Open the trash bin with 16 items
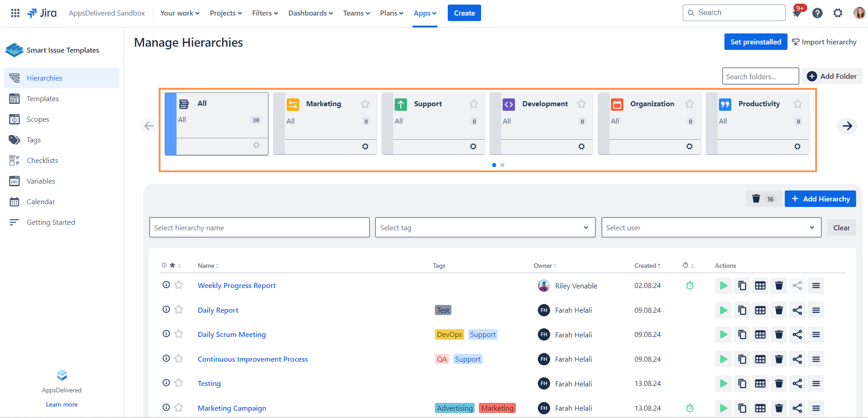Image resolution: width=868 pixels, height=418 pixels. coord(763,199)
